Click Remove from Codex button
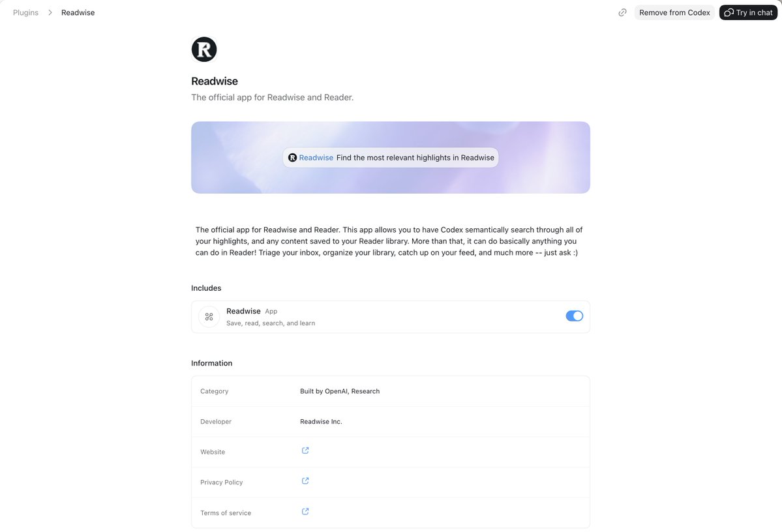Viewport: 782px width, 532px height. [x=674, y=12]
